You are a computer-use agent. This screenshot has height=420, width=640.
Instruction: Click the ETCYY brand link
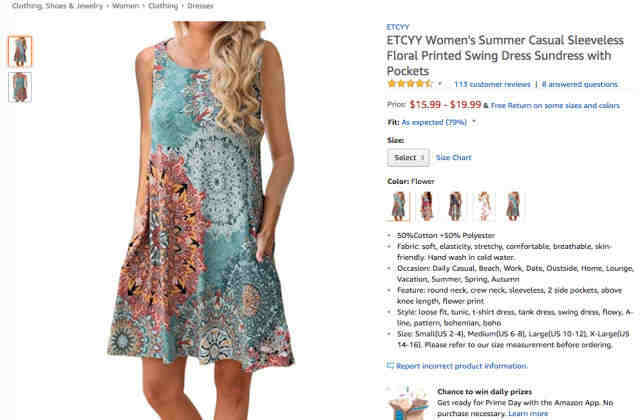tap(398, 27)
